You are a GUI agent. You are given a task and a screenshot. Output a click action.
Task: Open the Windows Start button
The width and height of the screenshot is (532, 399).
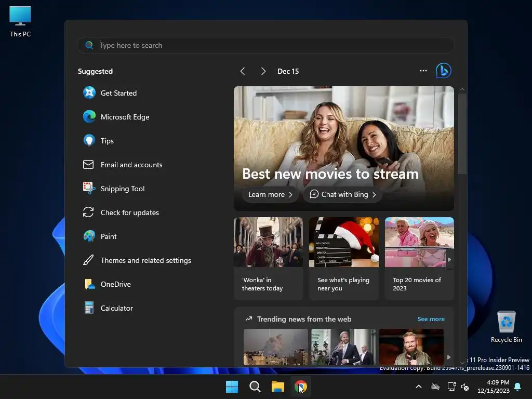(232, 387)
